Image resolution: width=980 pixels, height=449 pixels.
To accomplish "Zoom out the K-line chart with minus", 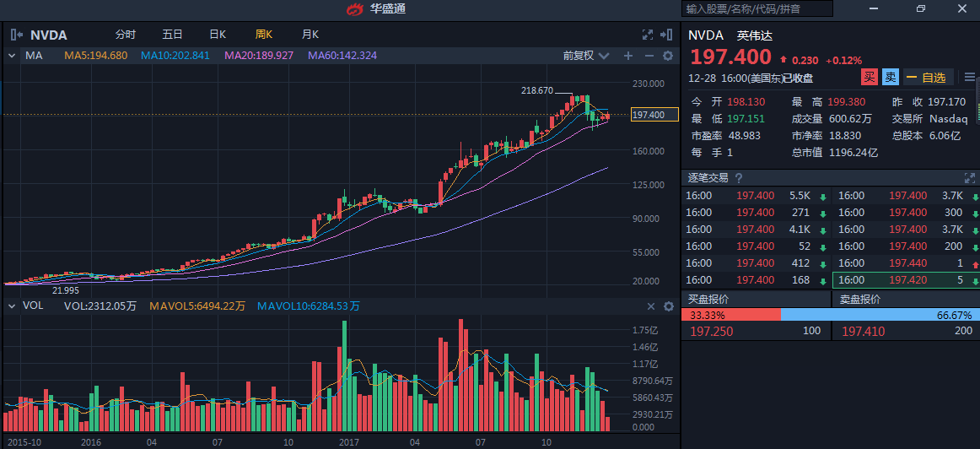I will pyautogui.click(x=649, y=56).
